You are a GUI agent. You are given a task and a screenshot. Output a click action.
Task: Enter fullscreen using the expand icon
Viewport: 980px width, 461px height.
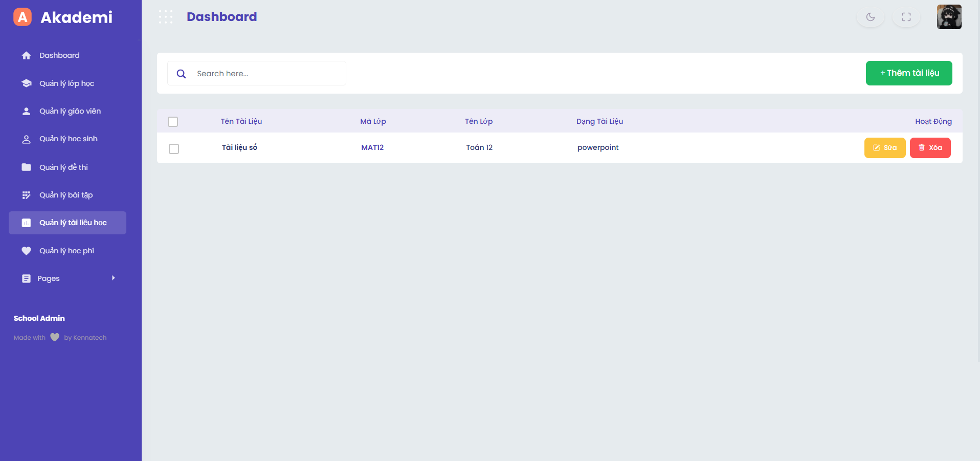[x=906, y=17]
